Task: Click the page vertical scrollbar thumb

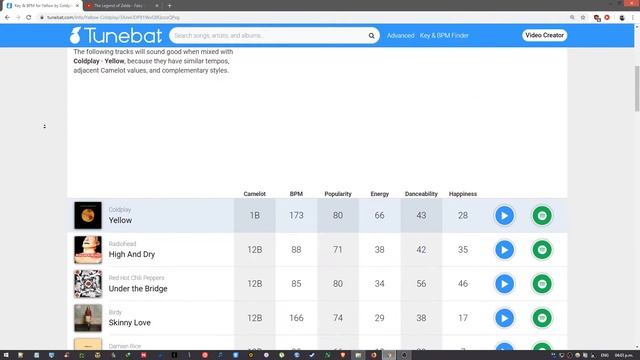Action: tap(637, 88)
